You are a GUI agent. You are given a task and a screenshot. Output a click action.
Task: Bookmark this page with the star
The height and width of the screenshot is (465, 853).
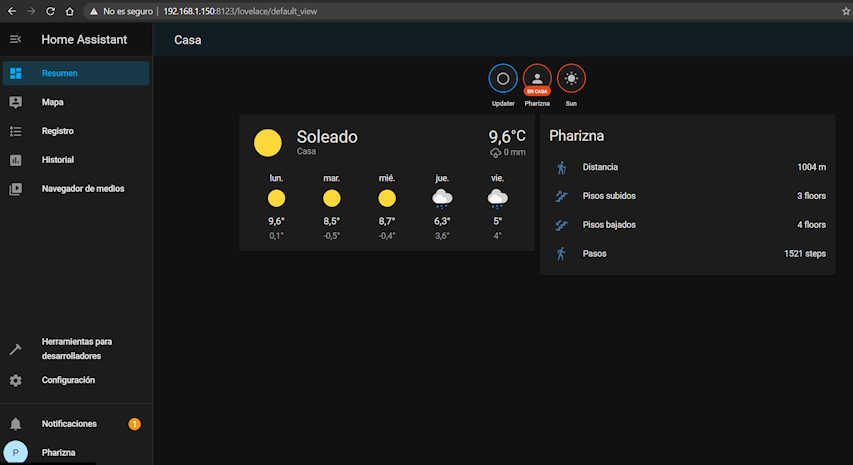tap(846, 11)
